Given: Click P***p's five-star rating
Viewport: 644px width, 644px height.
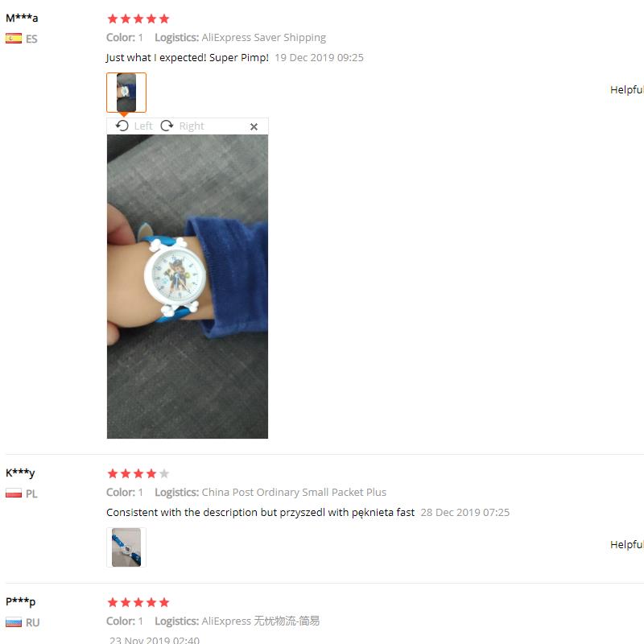Looking at the screenshot, I should [138, 602].
